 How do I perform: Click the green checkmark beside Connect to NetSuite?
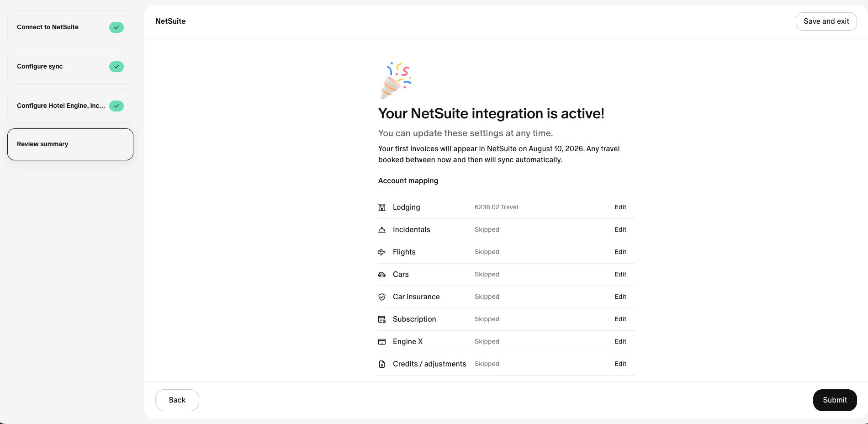[x=116, y=27]
